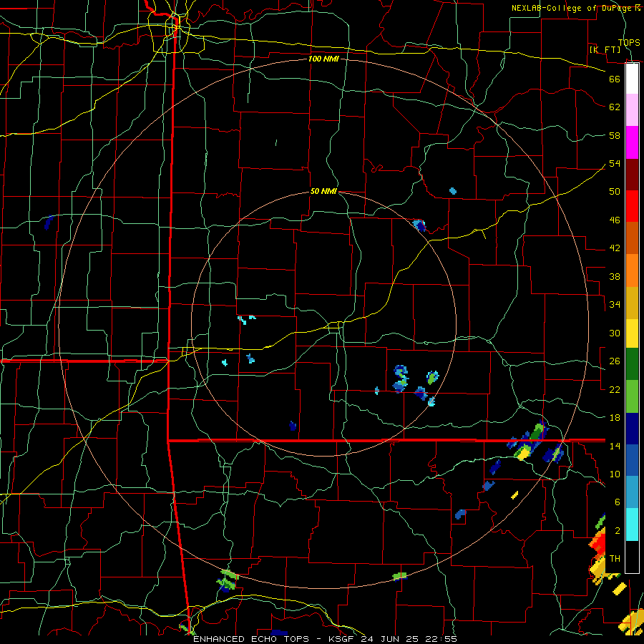Click the "2" legend value
The height and width of the screenshot is (644, 644).
[x=618, y=530]
